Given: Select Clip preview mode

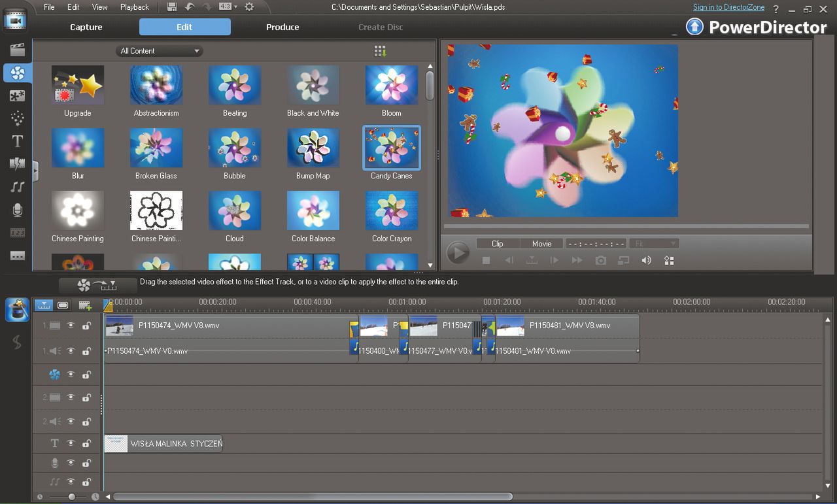Looking at the screenshot, I should point(498,243).
